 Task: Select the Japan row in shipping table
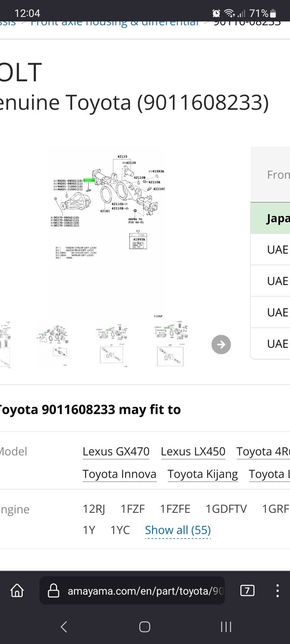point(270,218)
